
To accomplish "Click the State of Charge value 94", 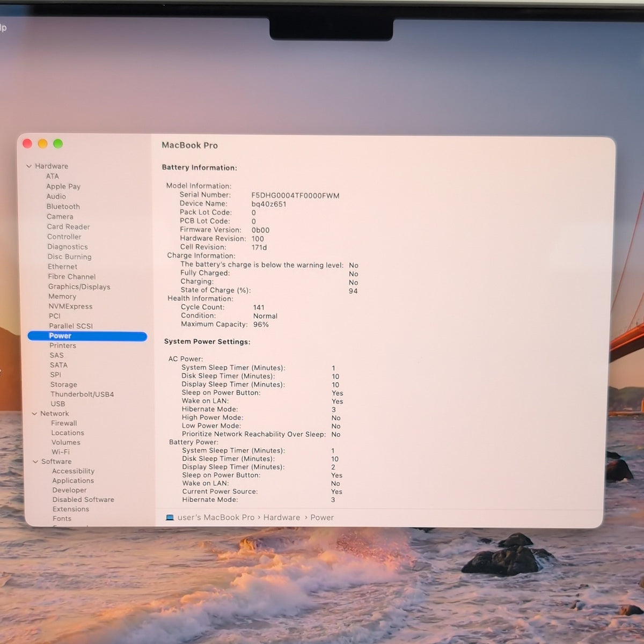I will click(353, 291).
